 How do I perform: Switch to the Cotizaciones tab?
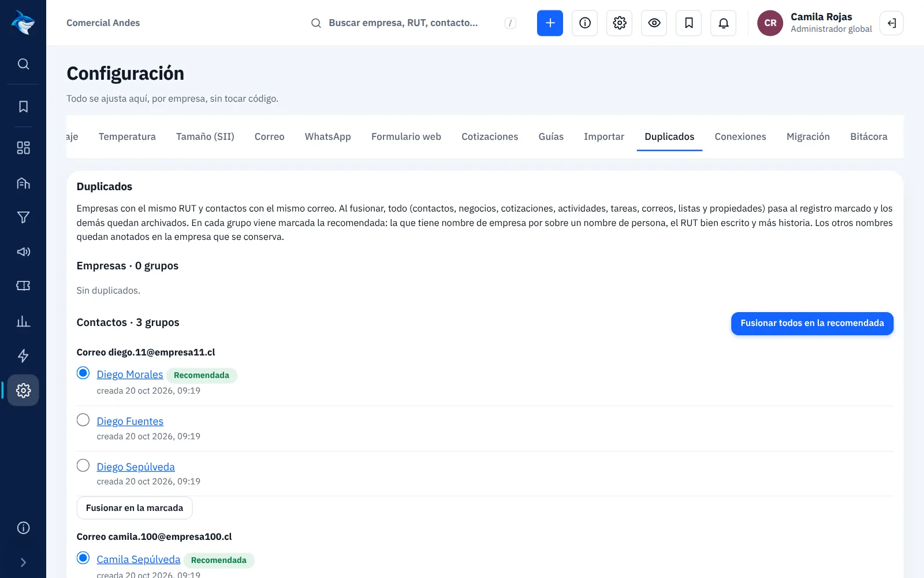(x=490, y=136)
